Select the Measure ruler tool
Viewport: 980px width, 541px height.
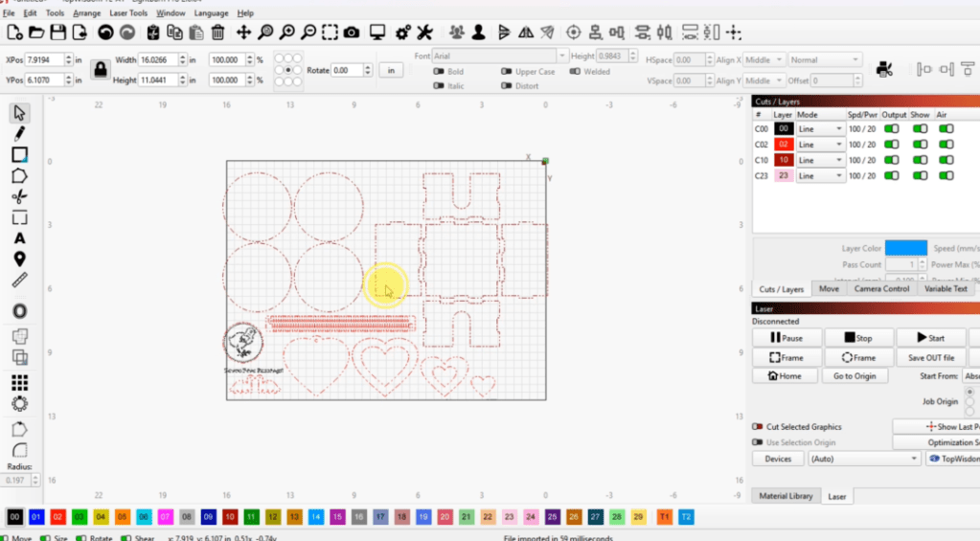coord(19,281)
